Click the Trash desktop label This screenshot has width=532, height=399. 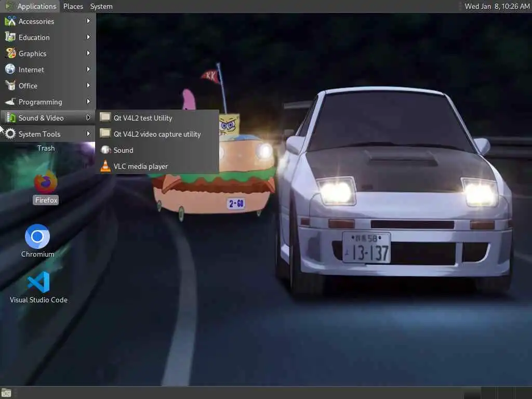click(x=46, y=148)
